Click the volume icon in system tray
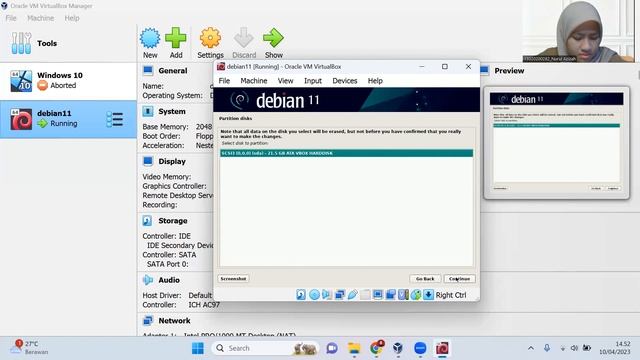The height and width of the screenshot is (360, 640). pos(574,348)
